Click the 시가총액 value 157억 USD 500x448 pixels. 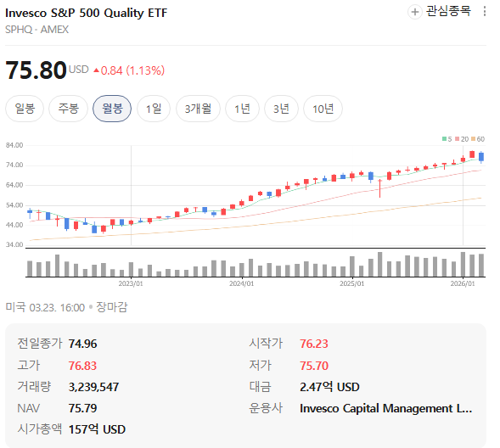point(97,429)
